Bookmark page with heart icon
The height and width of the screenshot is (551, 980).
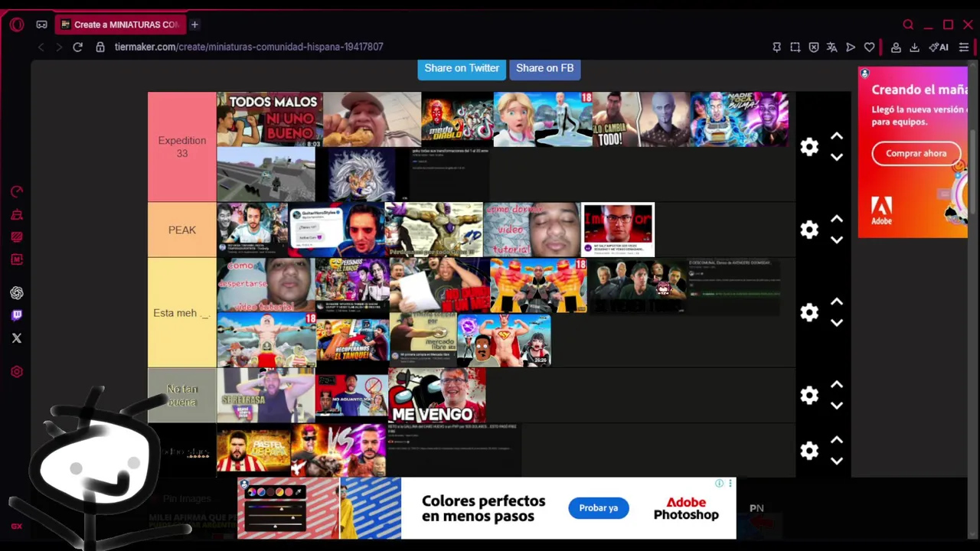[869, 47]
